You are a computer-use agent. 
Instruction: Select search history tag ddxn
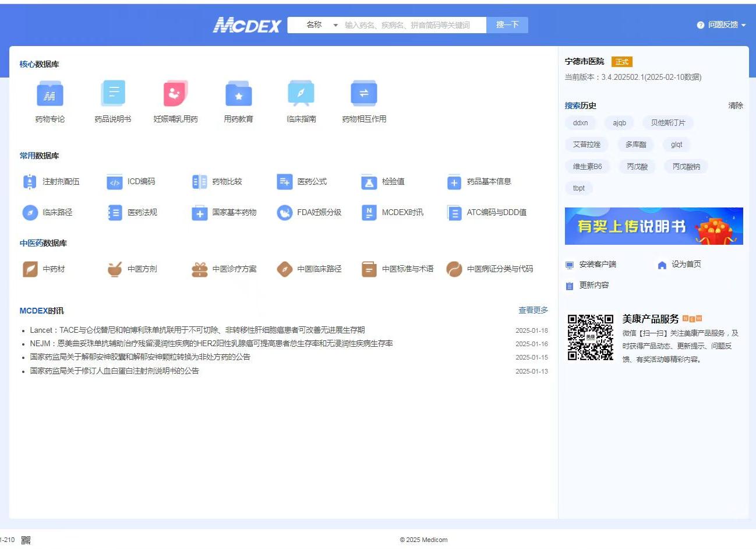pyautogui.click(x=581, y=123)
